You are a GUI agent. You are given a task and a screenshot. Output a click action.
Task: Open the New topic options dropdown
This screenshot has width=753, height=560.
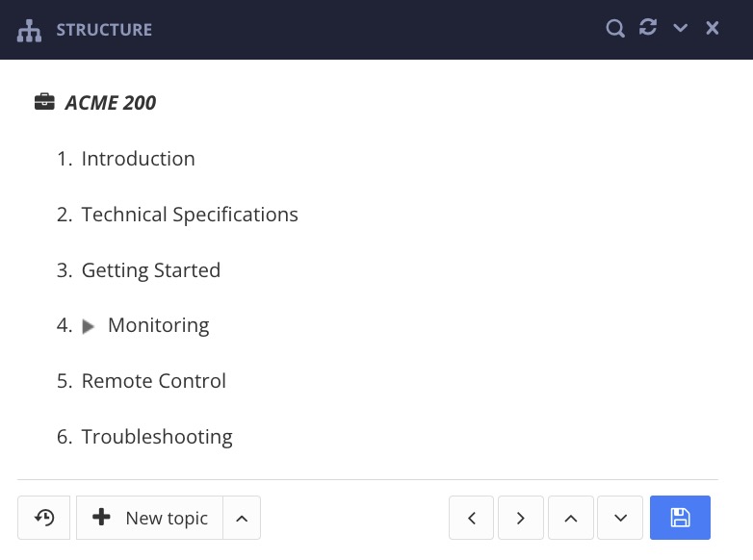pos(242,518)
